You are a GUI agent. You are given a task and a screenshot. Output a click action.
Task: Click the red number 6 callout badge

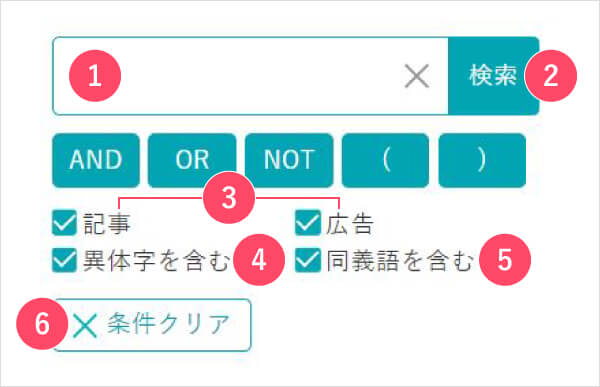pyautogui.click(x=42, y=324)
